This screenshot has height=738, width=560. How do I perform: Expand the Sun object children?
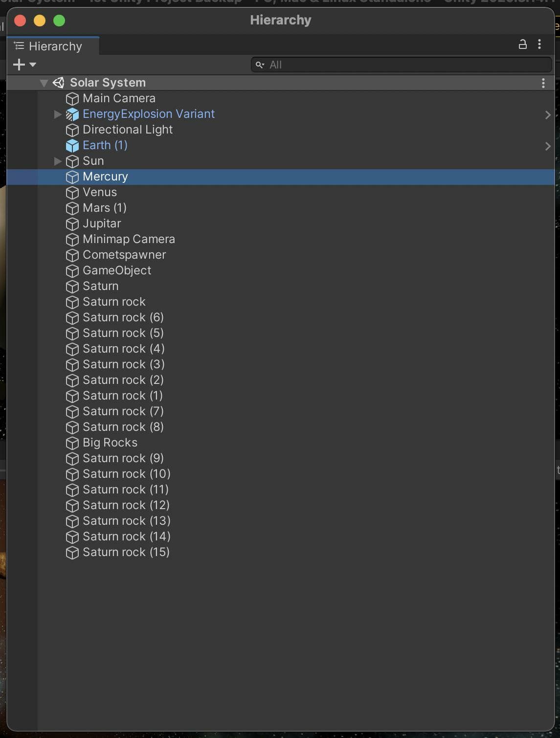[x=57, y=161]
